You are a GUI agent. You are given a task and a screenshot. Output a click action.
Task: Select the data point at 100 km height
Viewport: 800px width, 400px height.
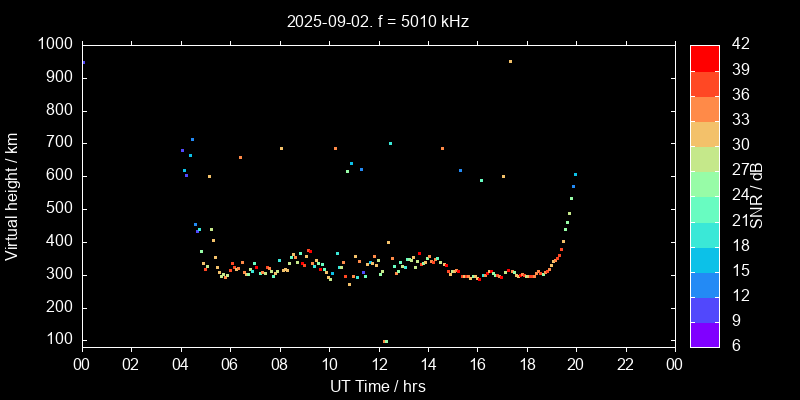coord(385,341)
